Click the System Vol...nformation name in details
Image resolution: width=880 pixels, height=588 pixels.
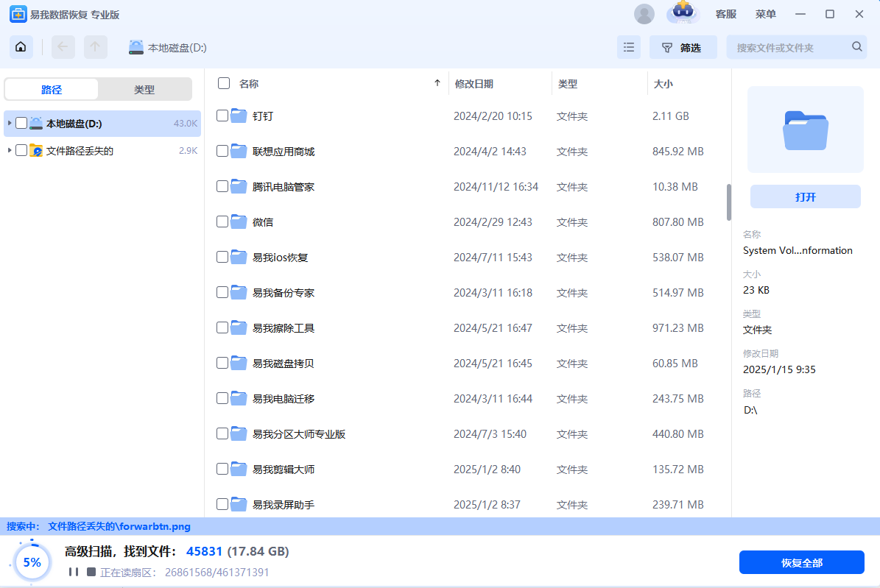coord(798,250)
